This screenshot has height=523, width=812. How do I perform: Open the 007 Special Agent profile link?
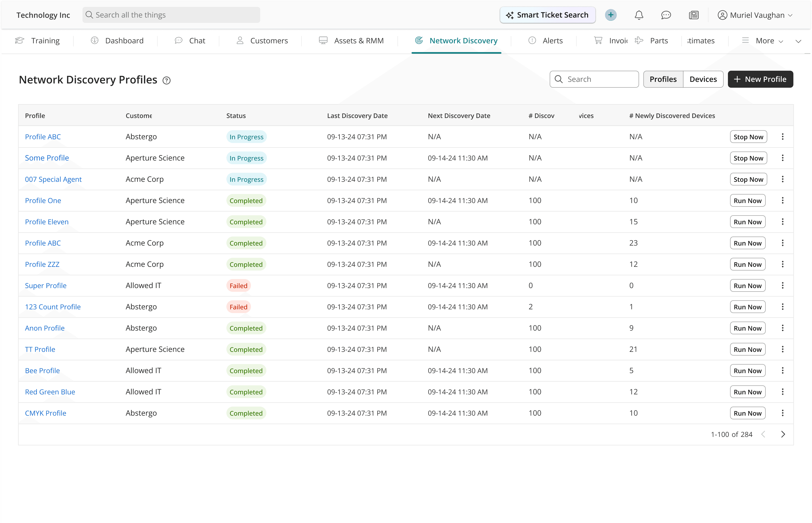point(53,179)
